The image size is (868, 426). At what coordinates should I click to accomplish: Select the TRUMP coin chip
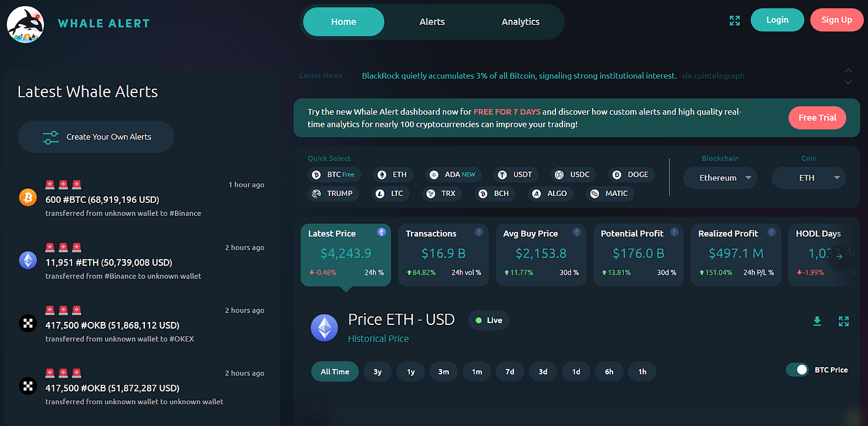pos(333,193)
